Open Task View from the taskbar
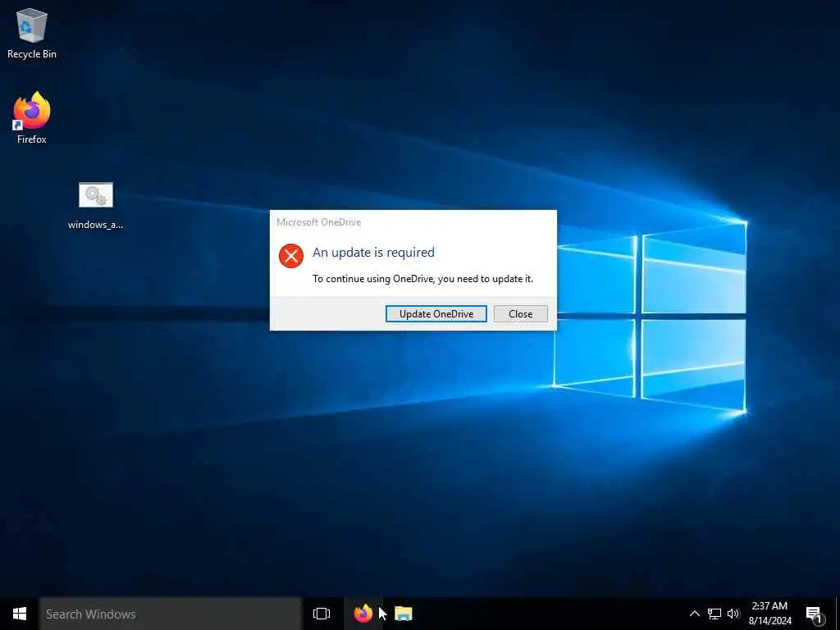This screenshot has width=840, height=630. pyautogui.click(x=322, y=614)
